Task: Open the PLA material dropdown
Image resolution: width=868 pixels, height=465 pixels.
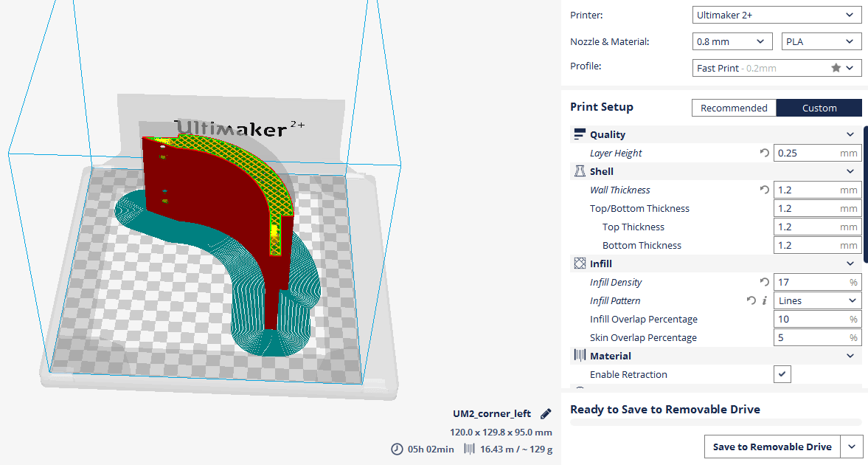Action: pyautogui.click(x=821, y=42)
